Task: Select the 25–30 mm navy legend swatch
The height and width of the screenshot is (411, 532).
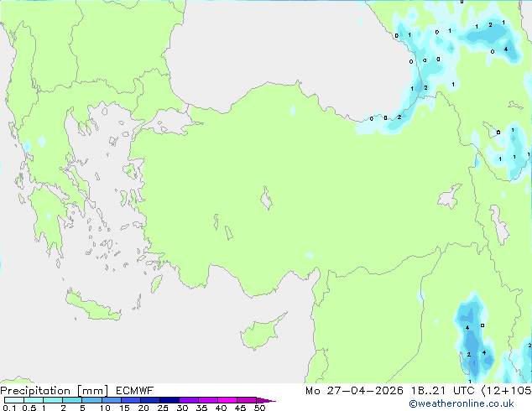Action: pos(169,400)
